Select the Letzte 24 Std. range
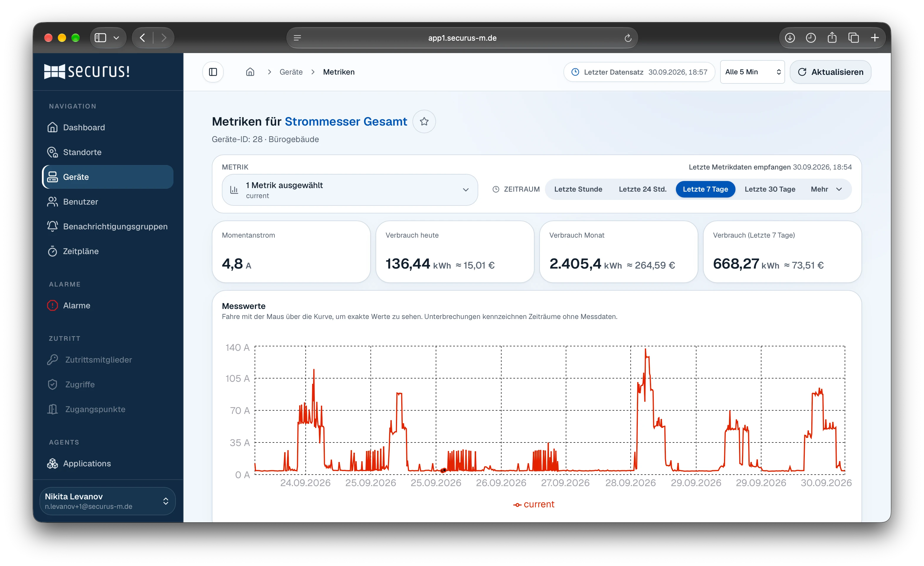The height and width of the screenshot is (566, 924). coord(642,189)
